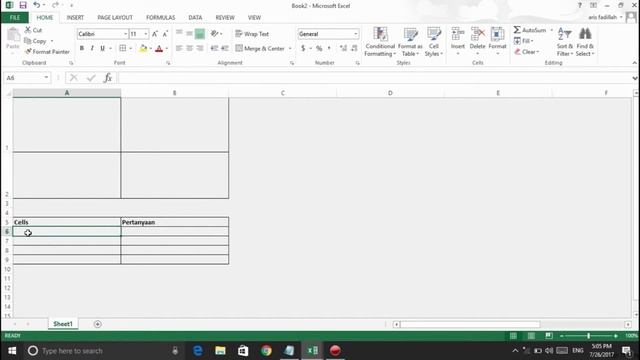Activate Format Painter
Viewport: 640px width, 360px height.
click(47, 52)
